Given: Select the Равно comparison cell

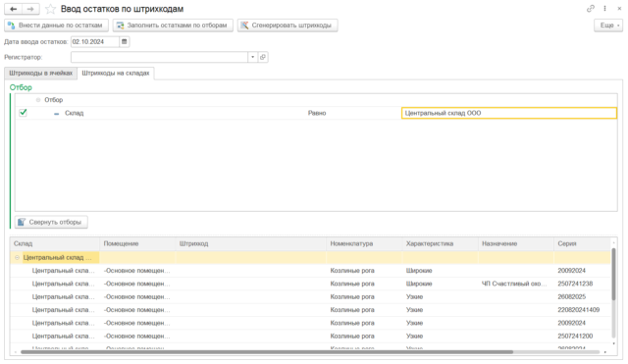Looking at the screenshot, I should point(317,113).
